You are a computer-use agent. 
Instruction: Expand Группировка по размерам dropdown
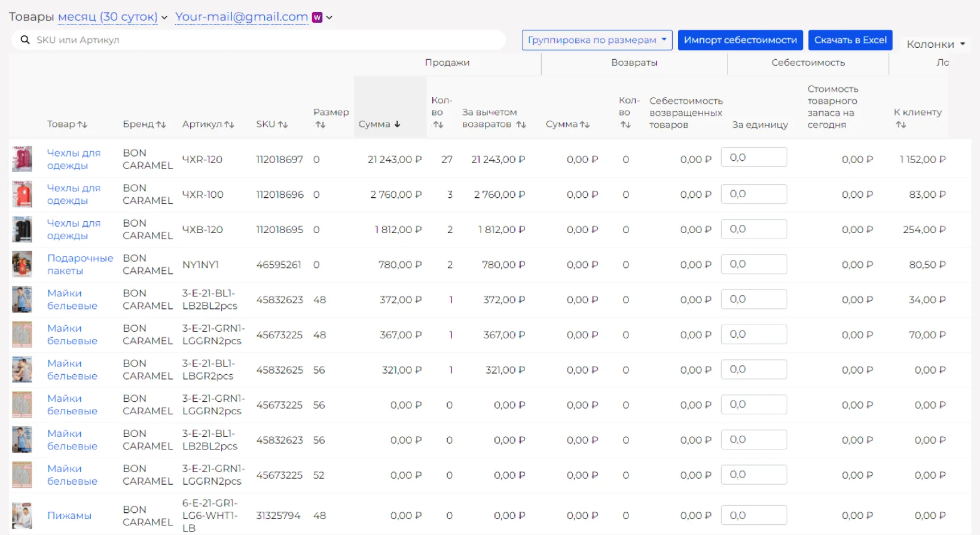tap(596, 40)
